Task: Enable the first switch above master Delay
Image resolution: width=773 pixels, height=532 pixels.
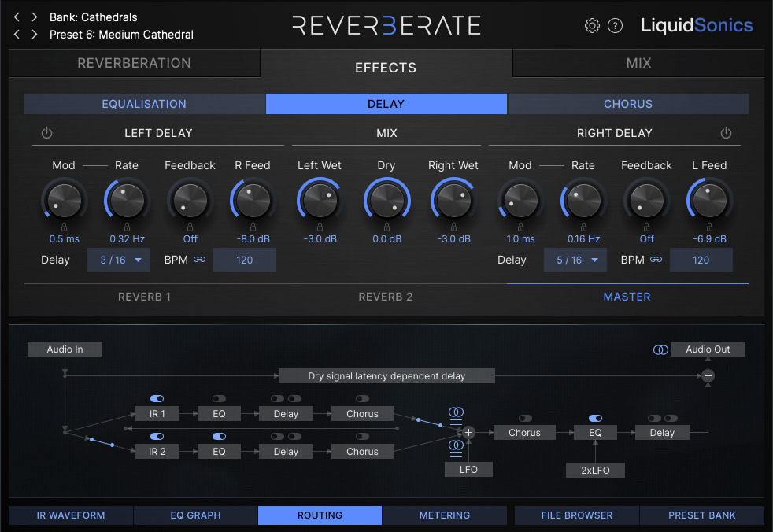Action: (655, 418)
